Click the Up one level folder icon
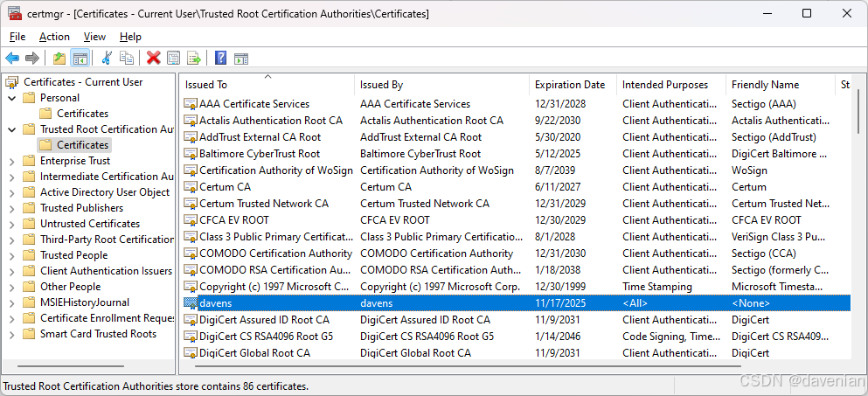The width and height of the screenshot is (868, 396). coord(59,58)
